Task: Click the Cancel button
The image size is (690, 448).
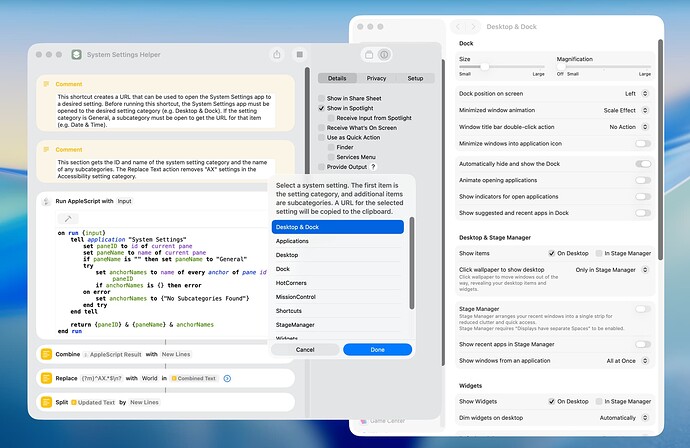Action: (305, 350)
